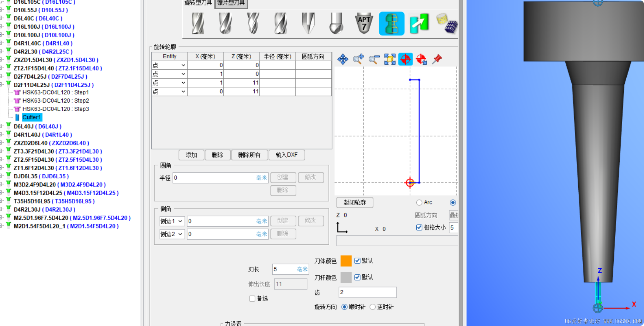Select the 顺时针 clockwise rotation radio
644x326 pixels.
click(x=344, y=307)
